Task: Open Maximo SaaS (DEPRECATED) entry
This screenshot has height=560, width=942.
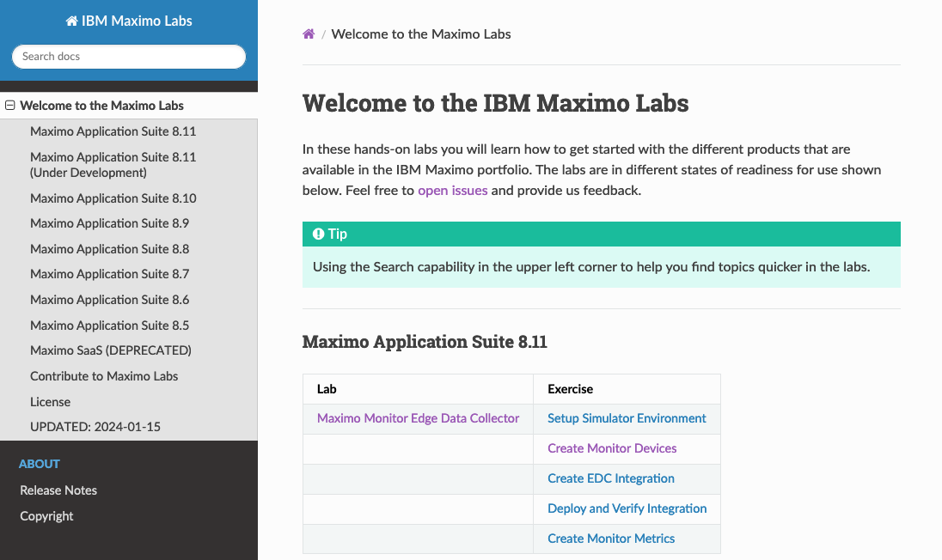Action: point(111,350)
